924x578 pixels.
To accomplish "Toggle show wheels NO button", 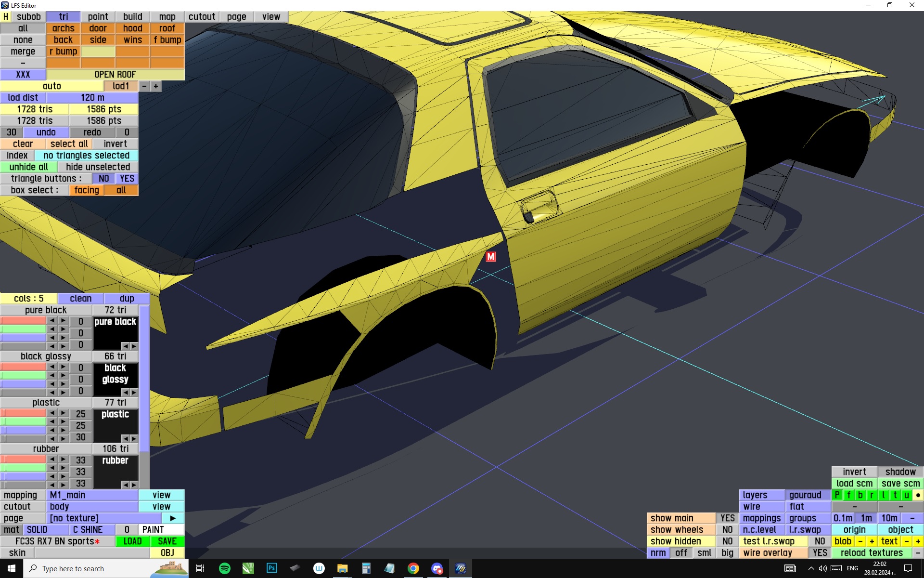I will pyautogui.click(x=727, y=530).
